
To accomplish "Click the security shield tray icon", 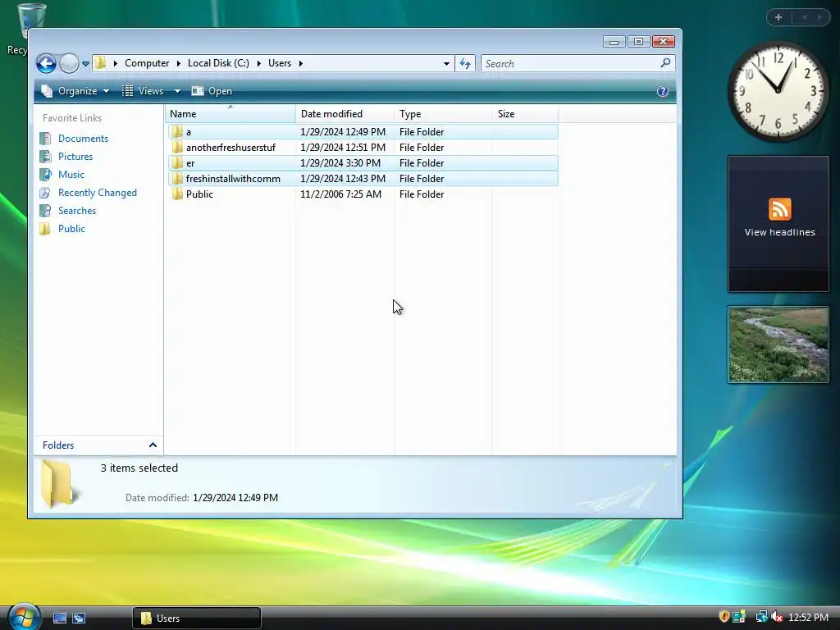I will point(724,617).
